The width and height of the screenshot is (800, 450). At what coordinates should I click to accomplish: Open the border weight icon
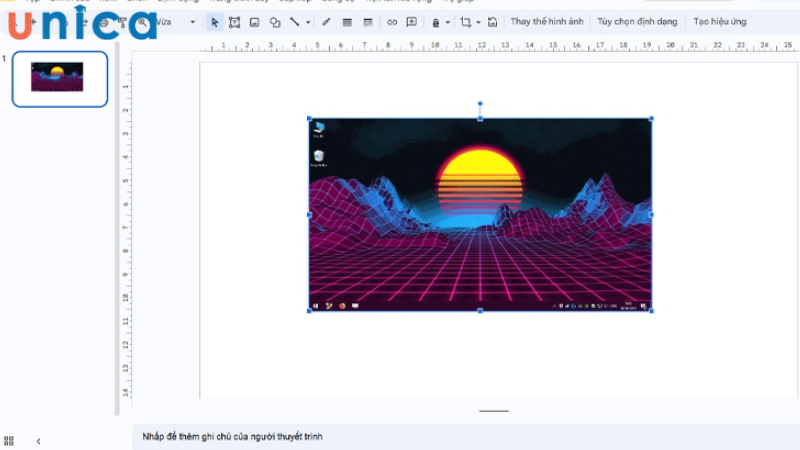point(347,22)
